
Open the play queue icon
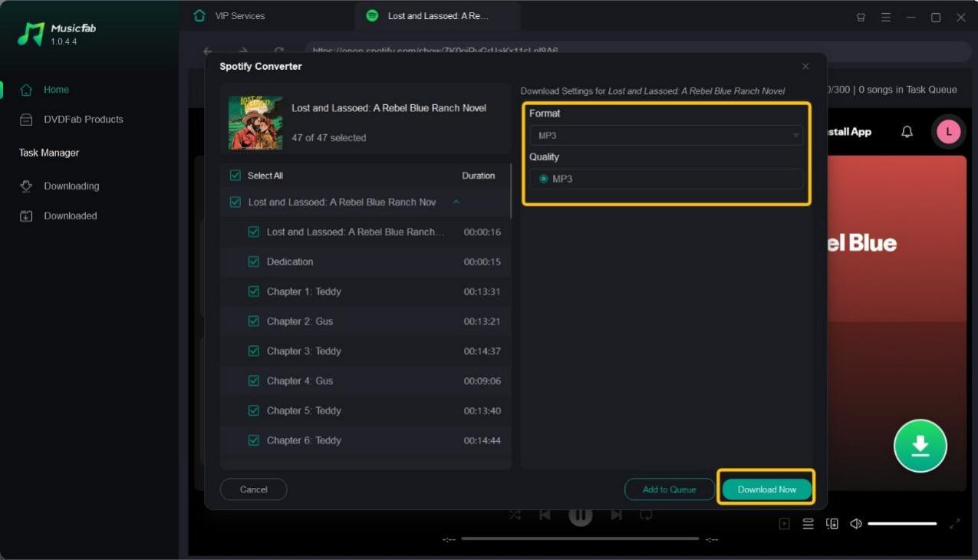coord(808,524)
